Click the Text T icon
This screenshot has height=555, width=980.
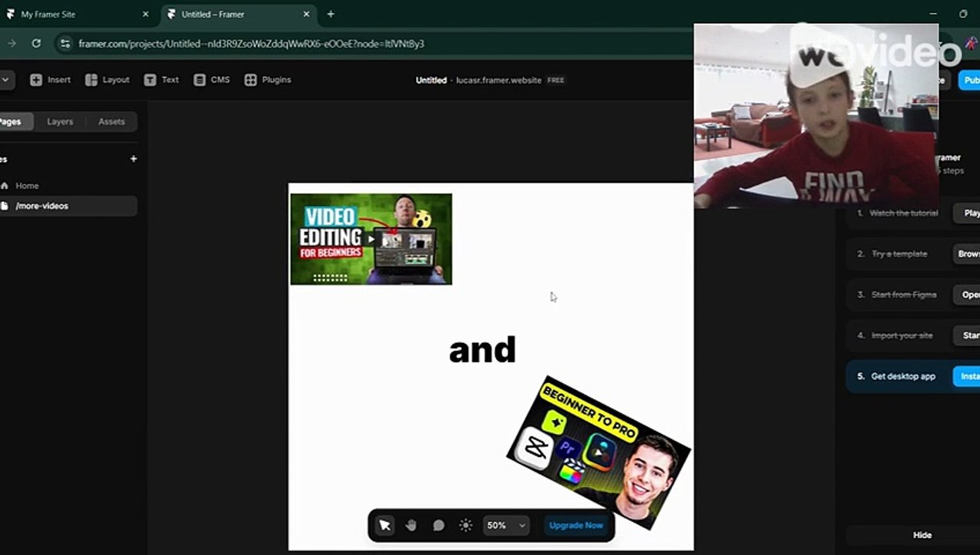click(x=149, y=79)
